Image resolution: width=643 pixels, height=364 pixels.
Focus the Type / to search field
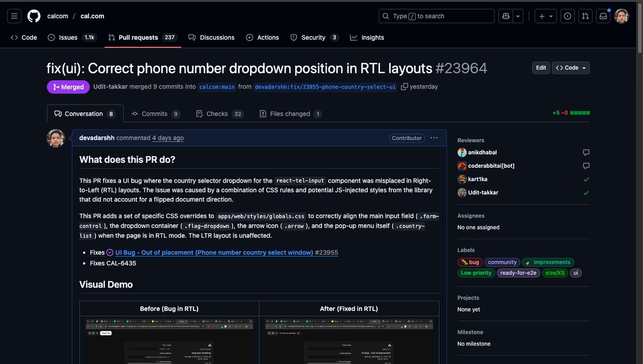point(436,16)
